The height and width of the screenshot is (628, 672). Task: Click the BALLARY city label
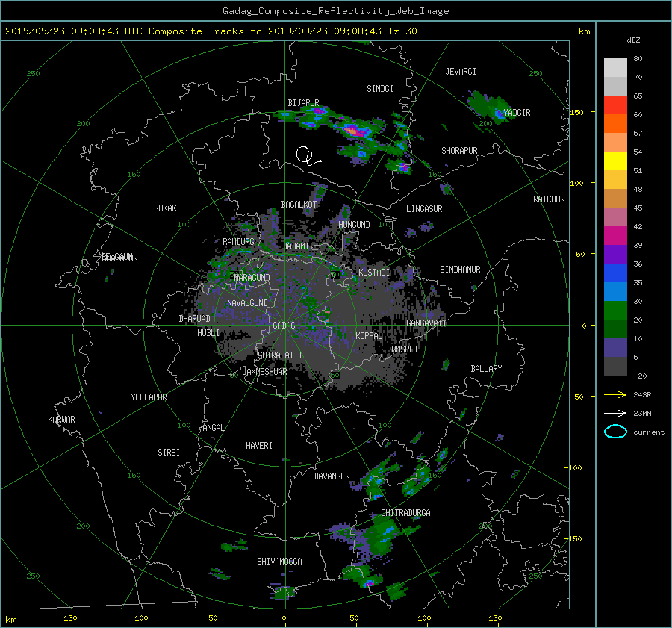(486, 369)
